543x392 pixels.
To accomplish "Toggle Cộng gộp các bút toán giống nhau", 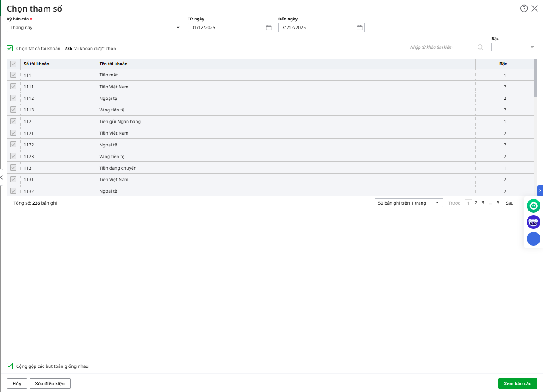I will (10, 366).
